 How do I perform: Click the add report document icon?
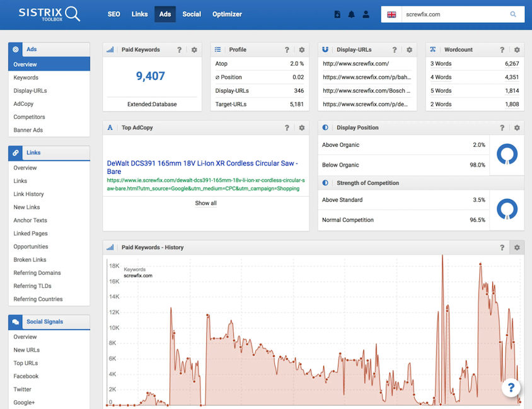coord(338,14)
